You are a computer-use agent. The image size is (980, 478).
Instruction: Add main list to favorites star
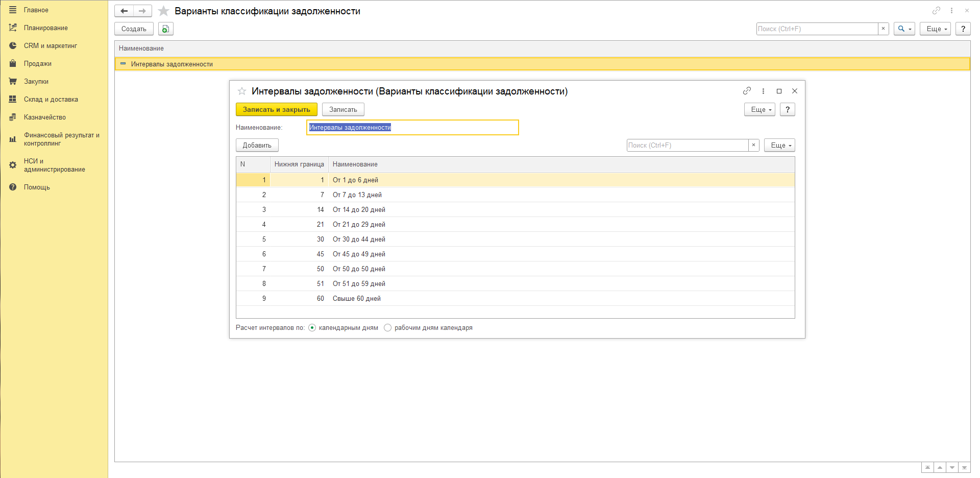coord(163,11)
